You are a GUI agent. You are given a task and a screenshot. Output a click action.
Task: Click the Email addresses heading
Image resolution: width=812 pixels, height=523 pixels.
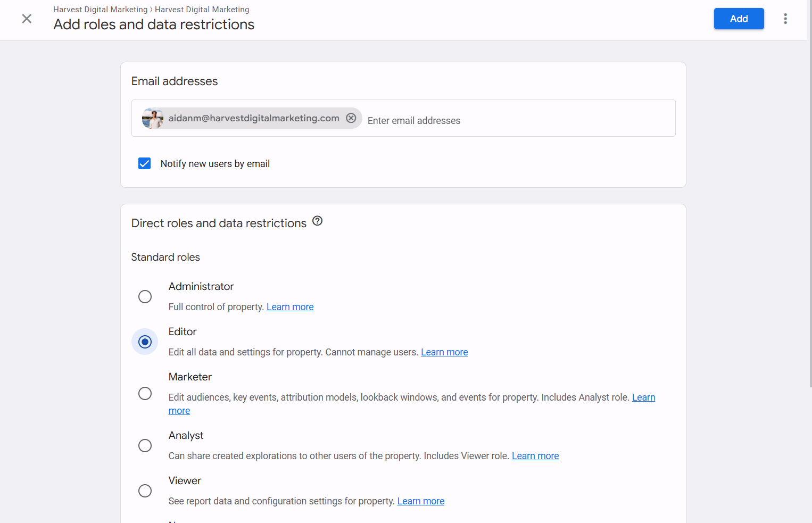pyautogui.click(x=175, y=81)
